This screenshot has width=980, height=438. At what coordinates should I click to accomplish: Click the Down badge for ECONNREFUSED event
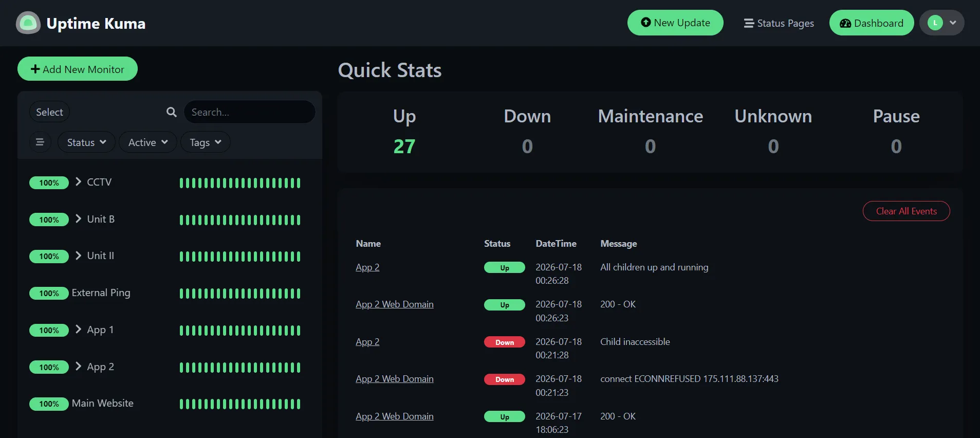pyautogui.click(x=505, y=379)
